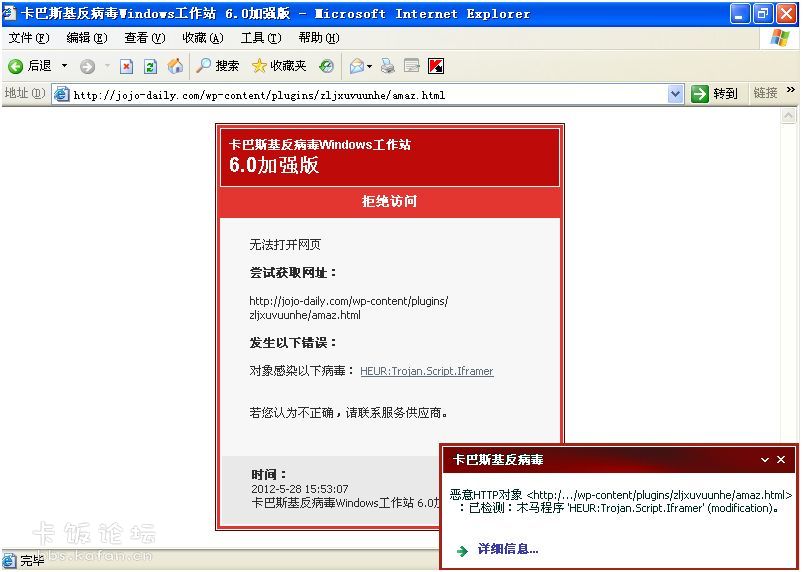Click the 详细信息... link in popup
Viewport: 803px width, 572px height.
[507, 549]
